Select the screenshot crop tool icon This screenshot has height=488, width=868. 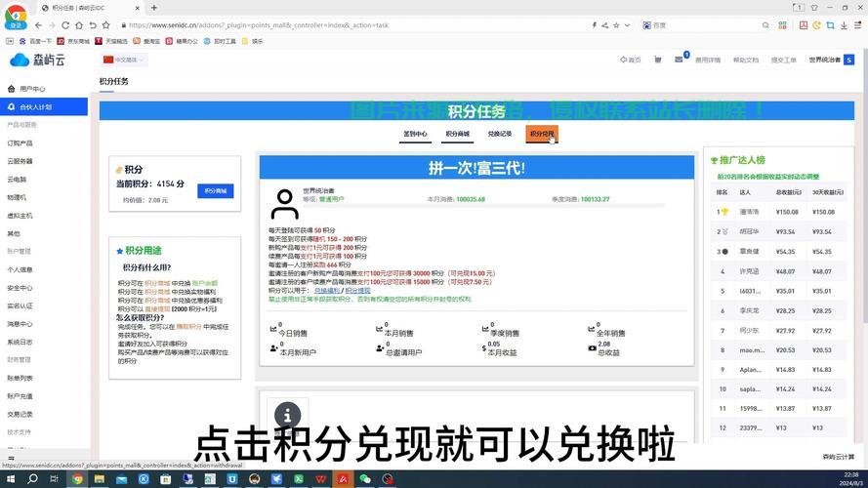830,25
